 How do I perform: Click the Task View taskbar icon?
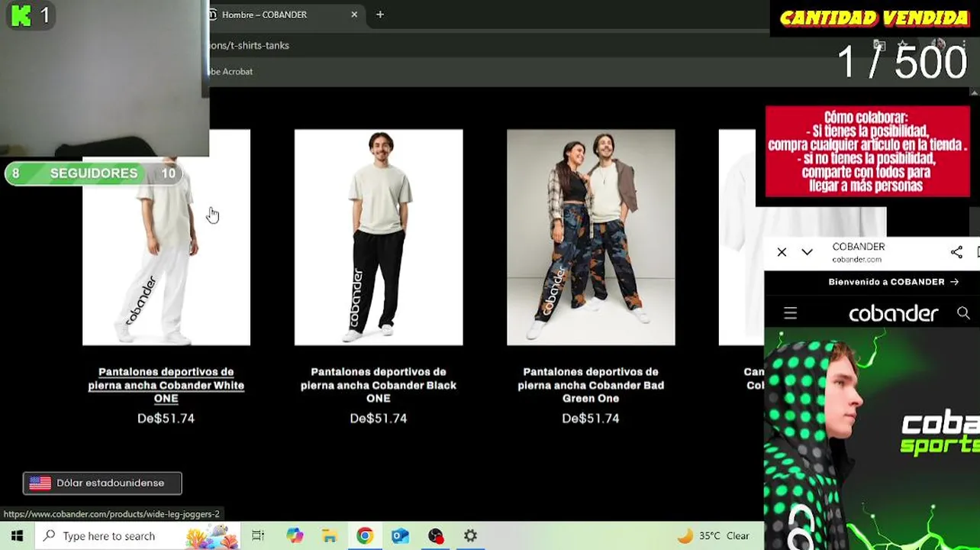pos(258,535)
